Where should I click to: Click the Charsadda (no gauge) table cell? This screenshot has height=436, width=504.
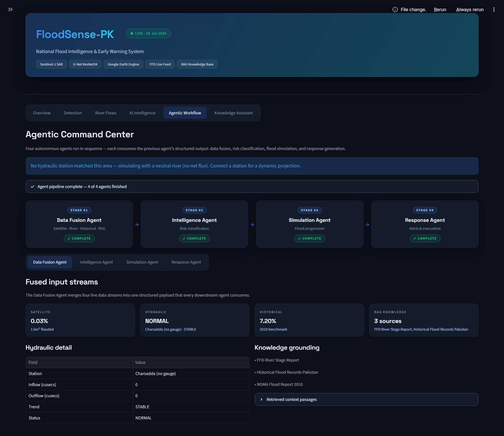[191, 373]
